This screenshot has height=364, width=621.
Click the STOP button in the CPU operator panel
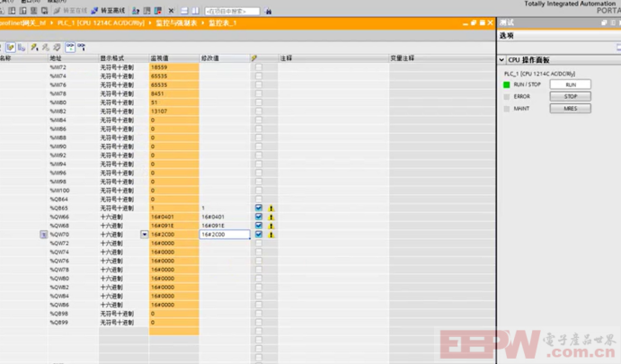[x=571, y=96]
